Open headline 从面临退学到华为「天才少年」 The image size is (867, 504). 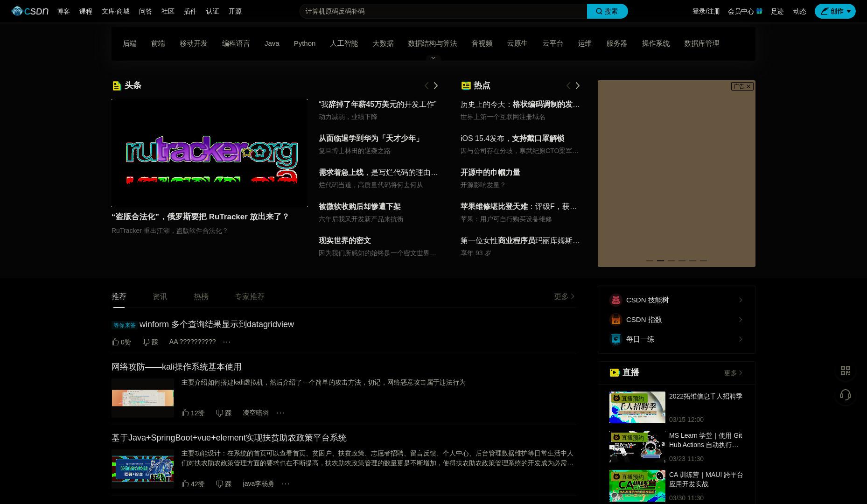tap(371, 139)
